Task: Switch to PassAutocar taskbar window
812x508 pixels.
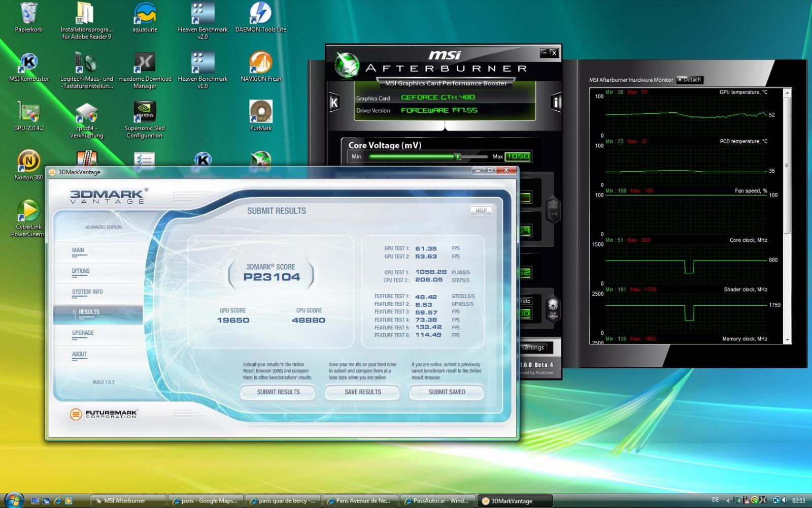Action: [438, 501]
